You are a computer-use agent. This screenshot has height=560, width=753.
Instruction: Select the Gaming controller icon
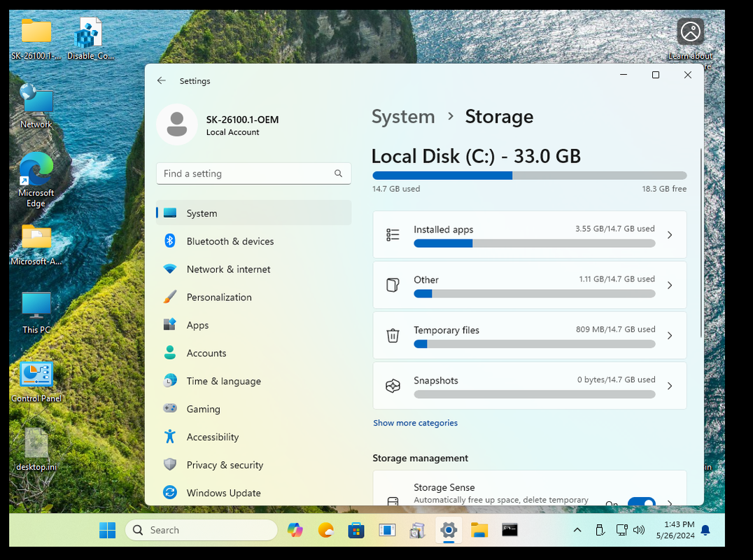(x=170, y=408)
